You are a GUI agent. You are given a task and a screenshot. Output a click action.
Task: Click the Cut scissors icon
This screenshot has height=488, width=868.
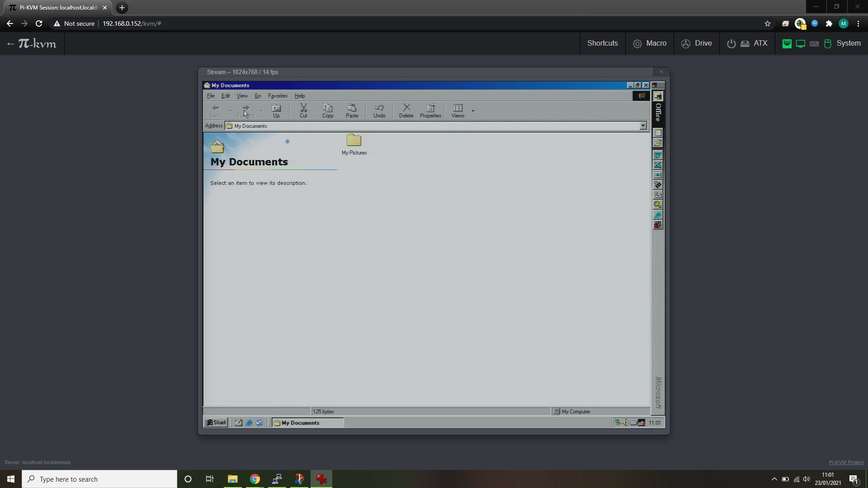[303, 110]
